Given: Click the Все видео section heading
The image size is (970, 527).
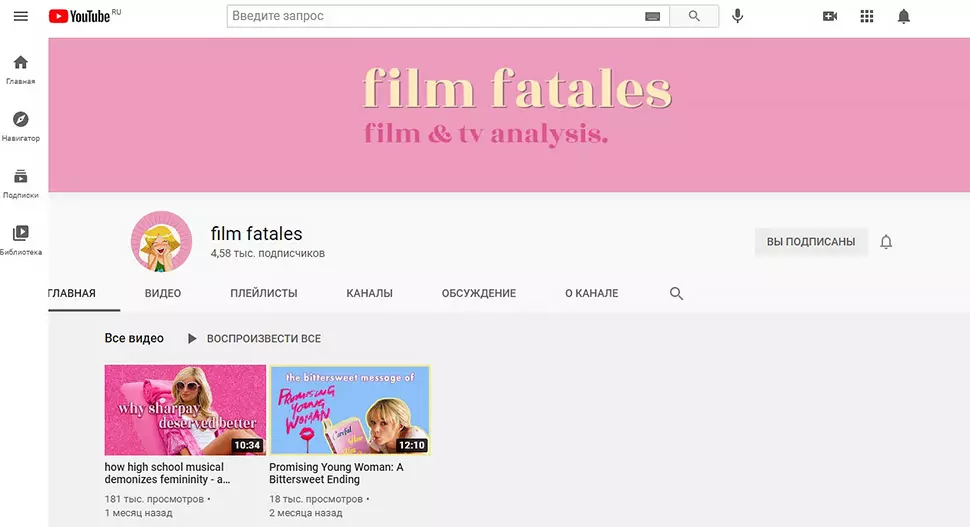Looking at the screenshot, I should point(134,338).
